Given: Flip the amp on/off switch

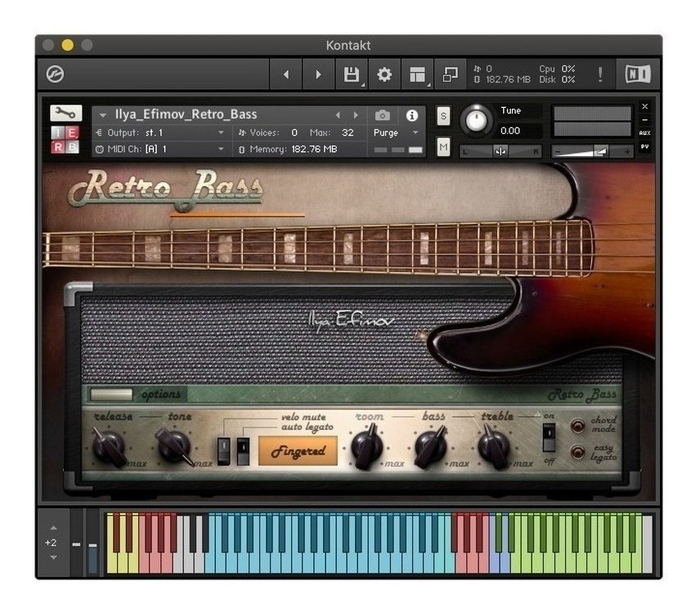Looking at the screenshot, I should click(x=549, y=437).
